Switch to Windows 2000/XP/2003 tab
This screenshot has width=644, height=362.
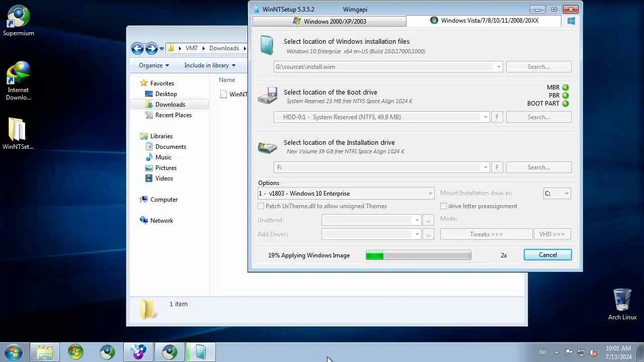(329, 21)
